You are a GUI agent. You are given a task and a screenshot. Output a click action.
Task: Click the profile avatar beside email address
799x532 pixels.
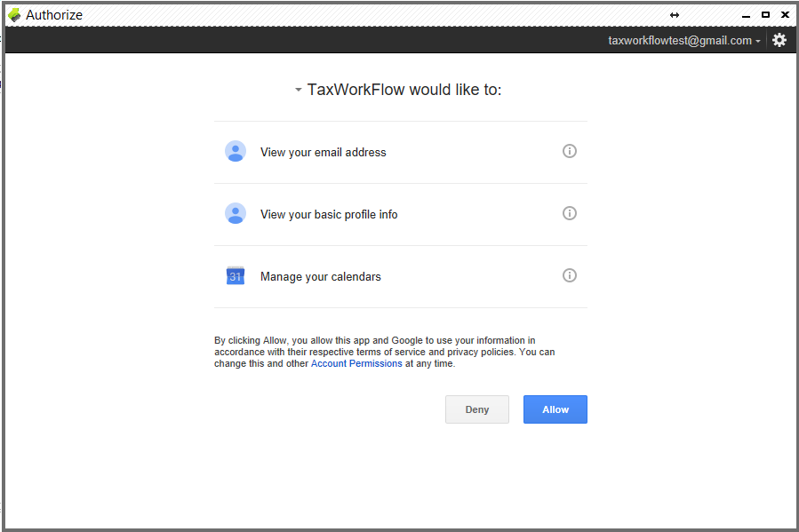pos(236,152)
